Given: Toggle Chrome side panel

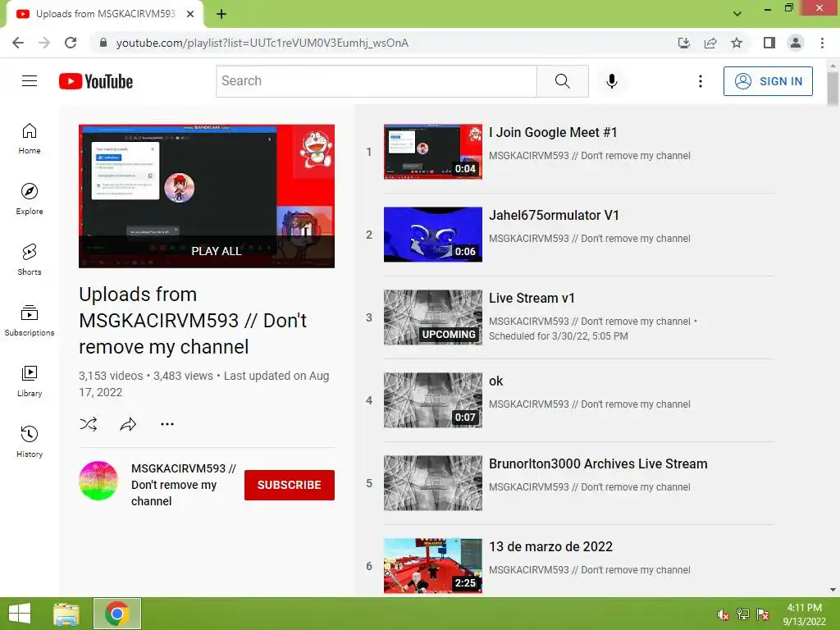Looking at the screenshot, I should coord(769,43).
